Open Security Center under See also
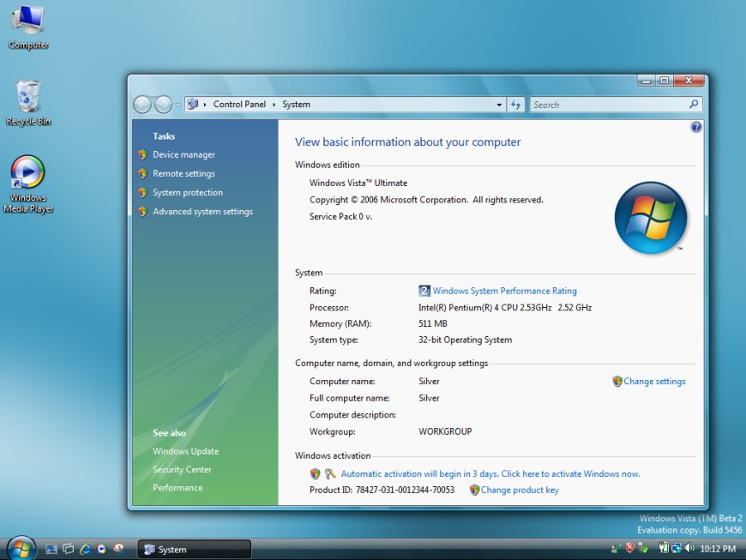Screen dimensions: 746x560 (x=182, y=470)
